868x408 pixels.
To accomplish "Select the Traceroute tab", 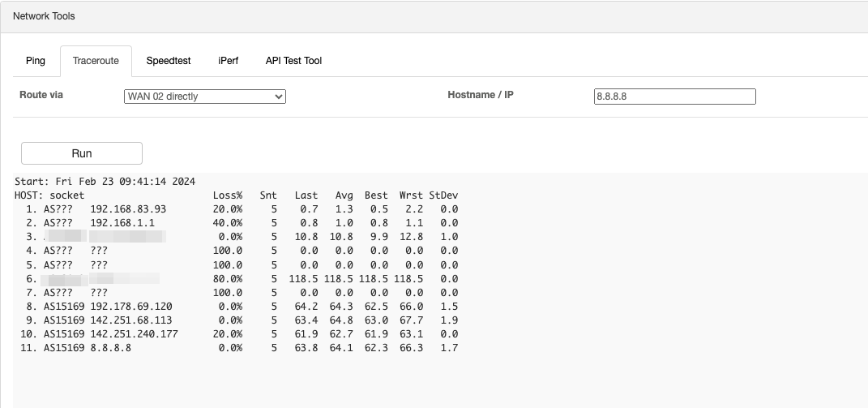I will (96, 61).
